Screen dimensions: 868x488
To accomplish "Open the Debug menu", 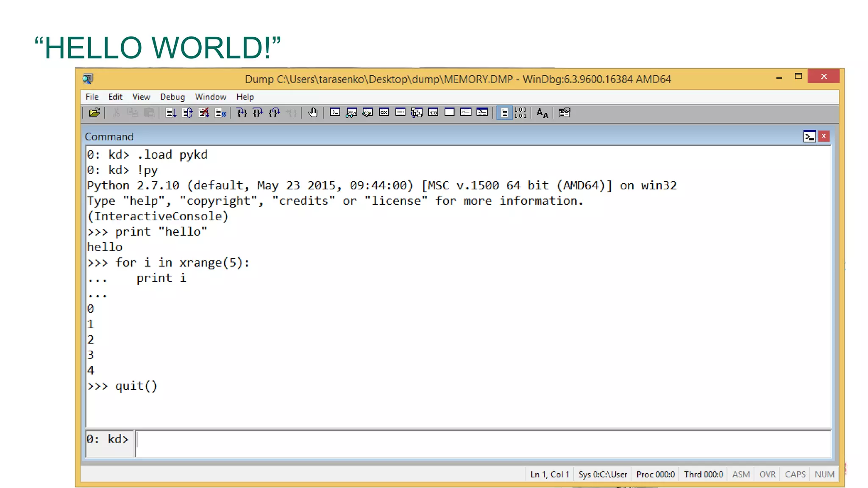I will [x=172, y=97].
